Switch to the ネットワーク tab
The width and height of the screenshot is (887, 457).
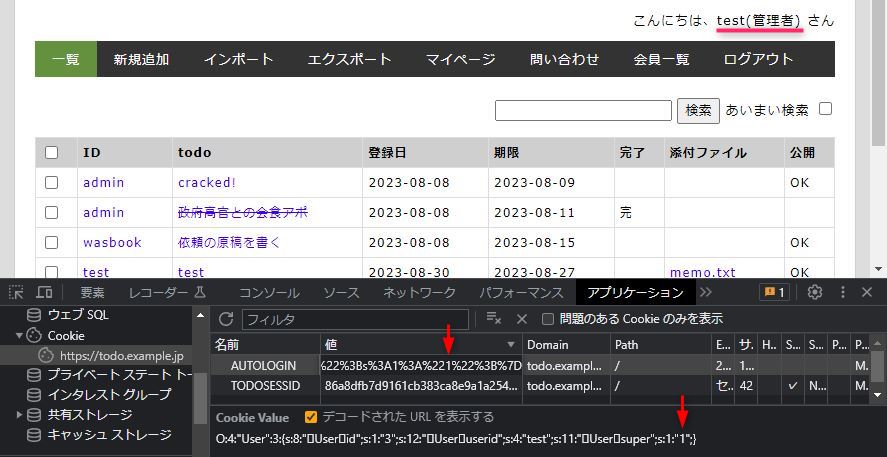point(419,292)
